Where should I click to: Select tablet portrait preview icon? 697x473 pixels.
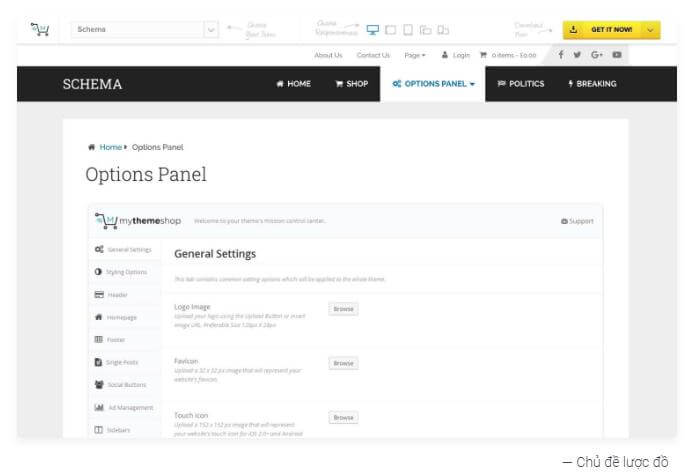click(x=408, y=30)
